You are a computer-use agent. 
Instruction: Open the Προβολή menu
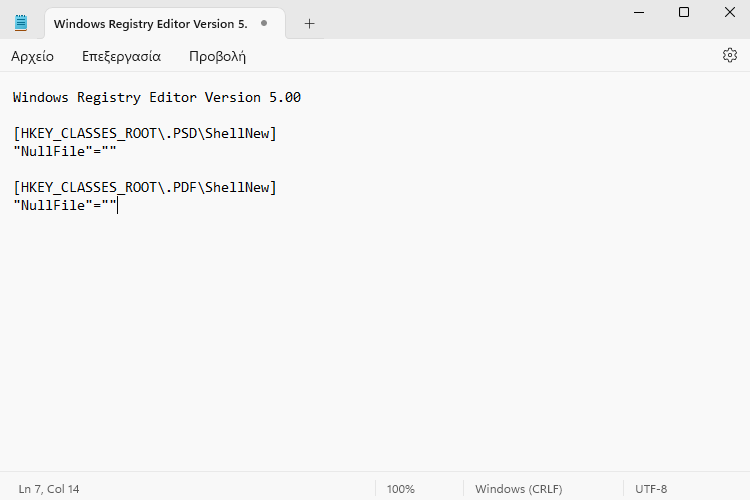[x=217, y=56]
